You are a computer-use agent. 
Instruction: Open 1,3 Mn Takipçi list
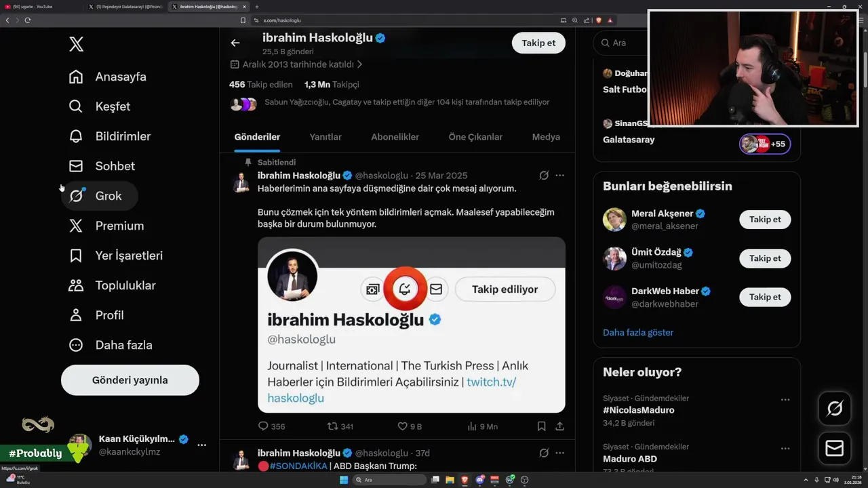point(332,85)
